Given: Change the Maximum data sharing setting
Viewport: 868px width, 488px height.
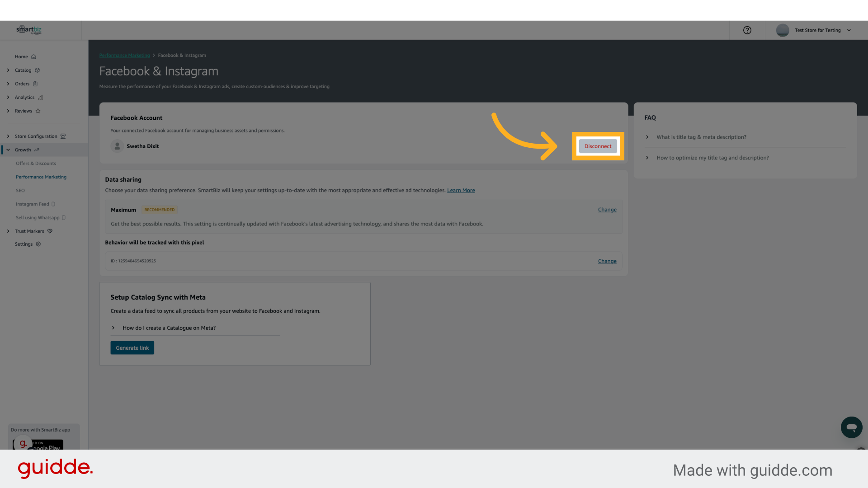Looking at the screenshot, I should pyautogui.click(x=607, y=210).
